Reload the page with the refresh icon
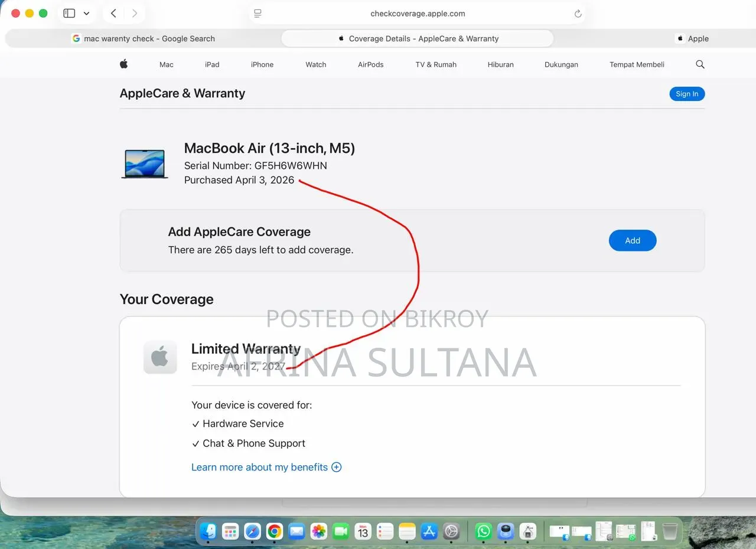The height and width of the screenshot is (549, 756). [578, 14]
